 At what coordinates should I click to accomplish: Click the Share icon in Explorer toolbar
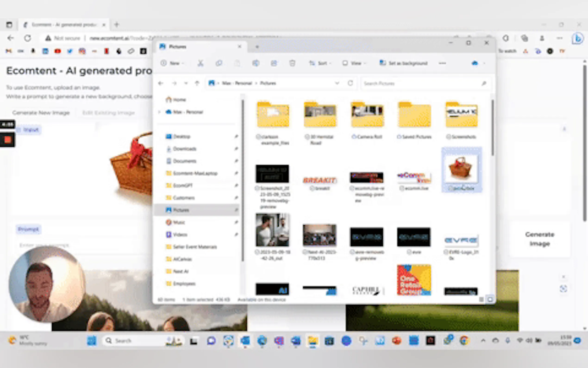tap(274, 63)
